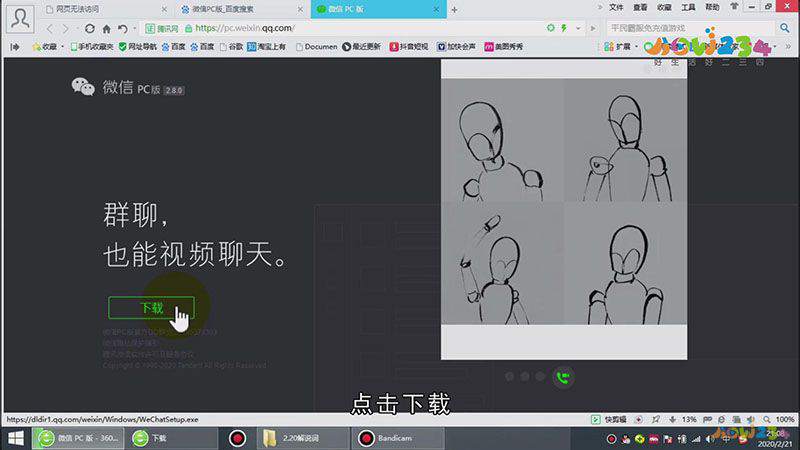
Task: Select the 微信 PC 版 active tab
Action: [x=378, y=9]
